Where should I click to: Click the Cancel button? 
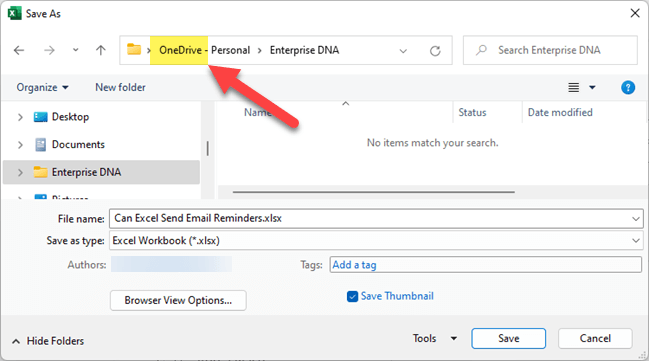click(x=595, y=338)
